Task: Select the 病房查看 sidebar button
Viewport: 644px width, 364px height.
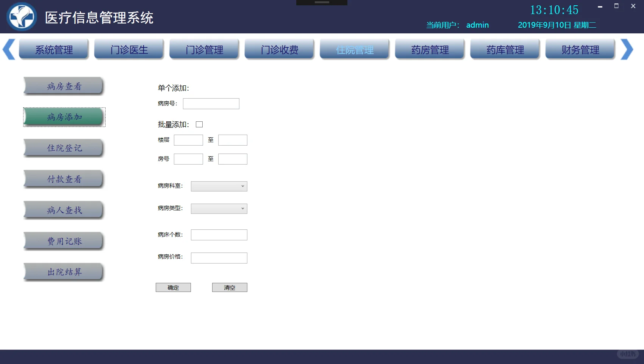Action: [63, 86]
